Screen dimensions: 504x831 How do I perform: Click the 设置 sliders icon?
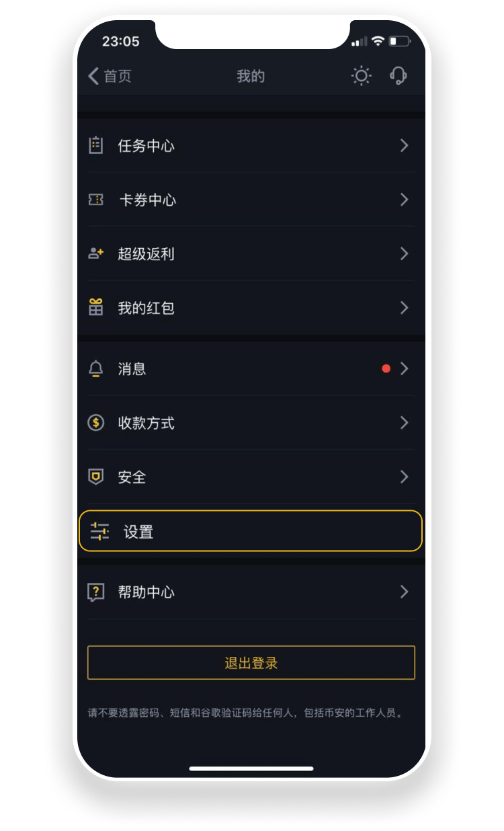(x=99, y=531)
